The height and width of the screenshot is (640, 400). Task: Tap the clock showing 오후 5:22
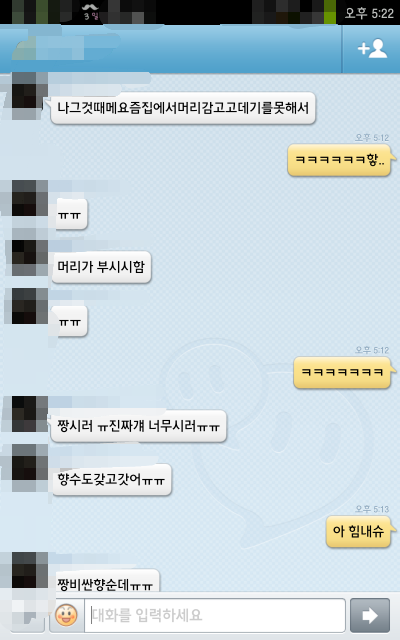tap(369, 13)
